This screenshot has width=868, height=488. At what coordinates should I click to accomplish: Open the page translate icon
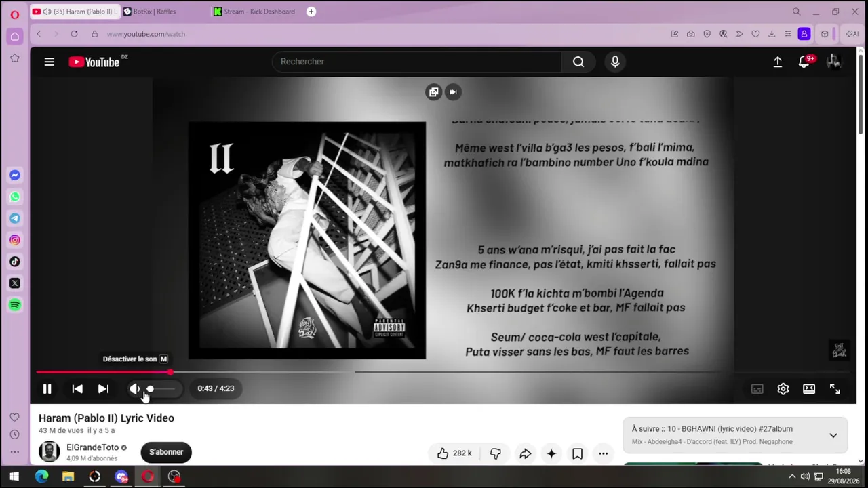pyautogui.click(x=723, y=34)
